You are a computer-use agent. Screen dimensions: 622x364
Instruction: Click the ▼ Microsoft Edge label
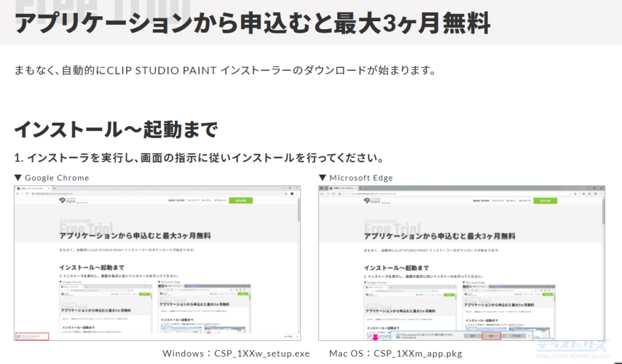point(356,178)
